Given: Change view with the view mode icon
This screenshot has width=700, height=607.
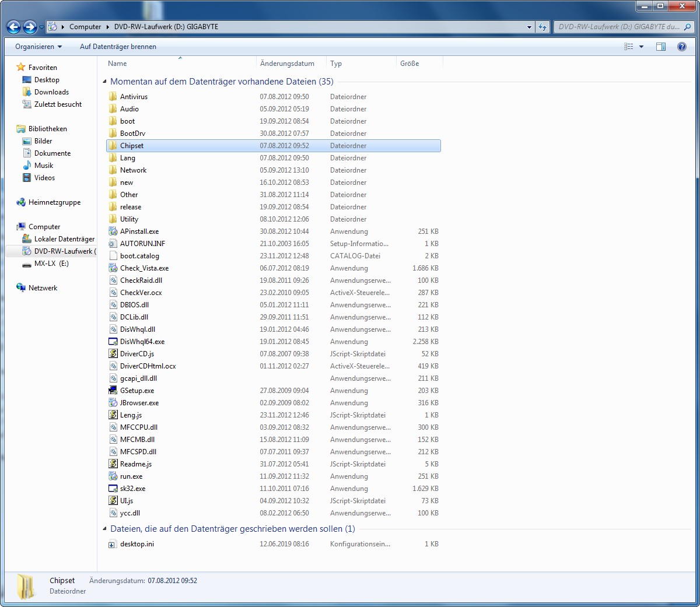Looking at the screenshot, I should [x=629, y=47].
